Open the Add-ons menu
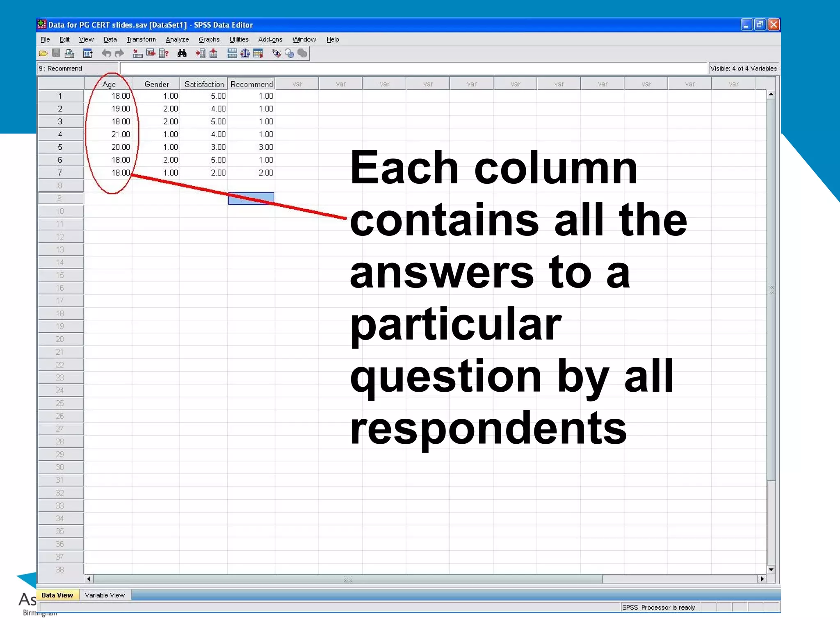 270,39
